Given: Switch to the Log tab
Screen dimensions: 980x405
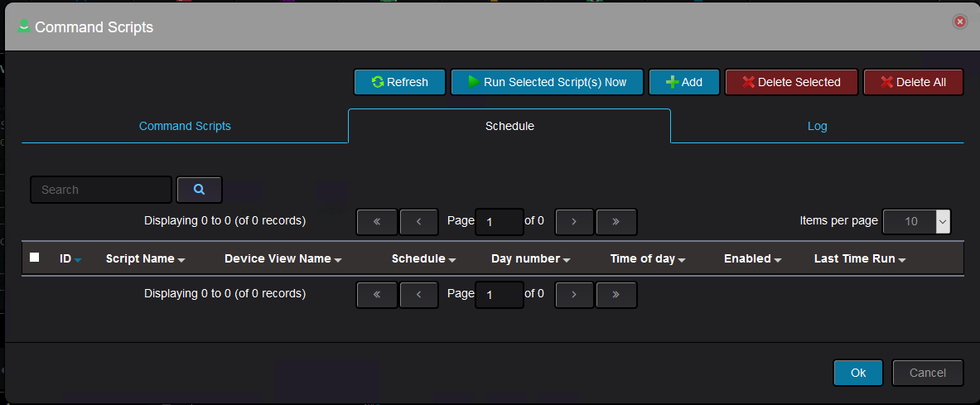Looking at the screenshot, I should 817,126.
